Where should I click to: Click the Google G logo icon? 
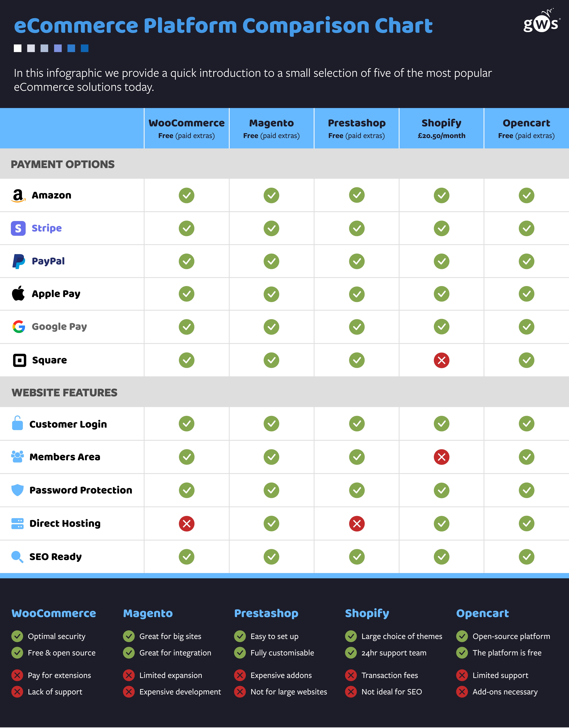pyautogui.click(x=19, y=327)
